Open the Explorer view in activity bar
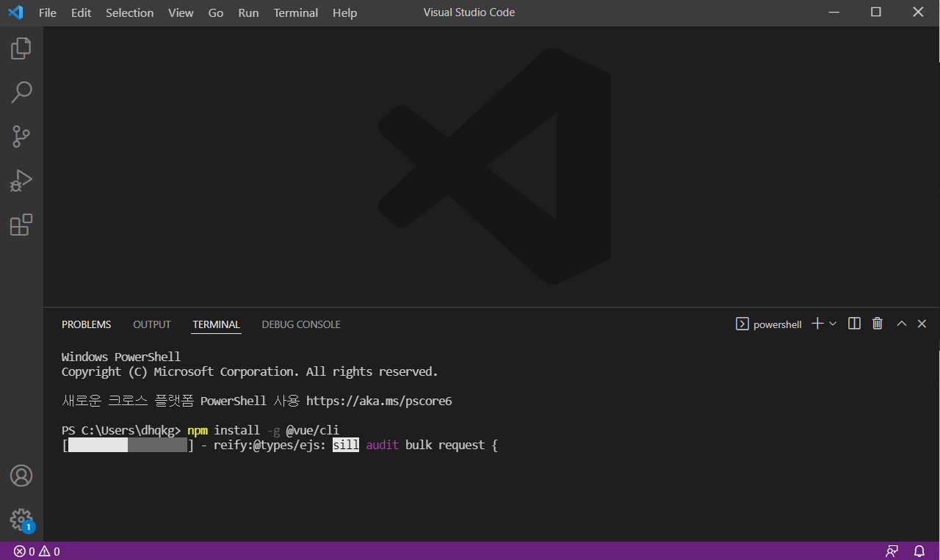Screen dimensions: 940x560 pyautogui.click(x=21, y=49)
